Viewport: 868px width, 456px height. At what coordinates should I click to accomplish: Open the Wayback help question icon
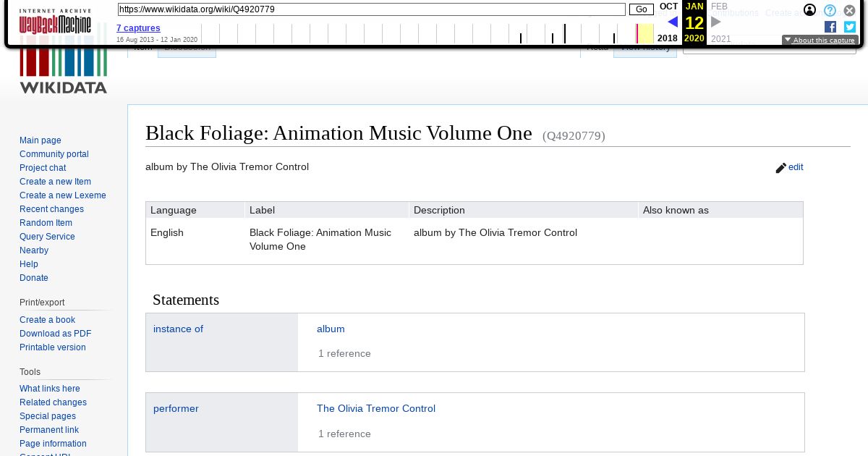[830, 10]
